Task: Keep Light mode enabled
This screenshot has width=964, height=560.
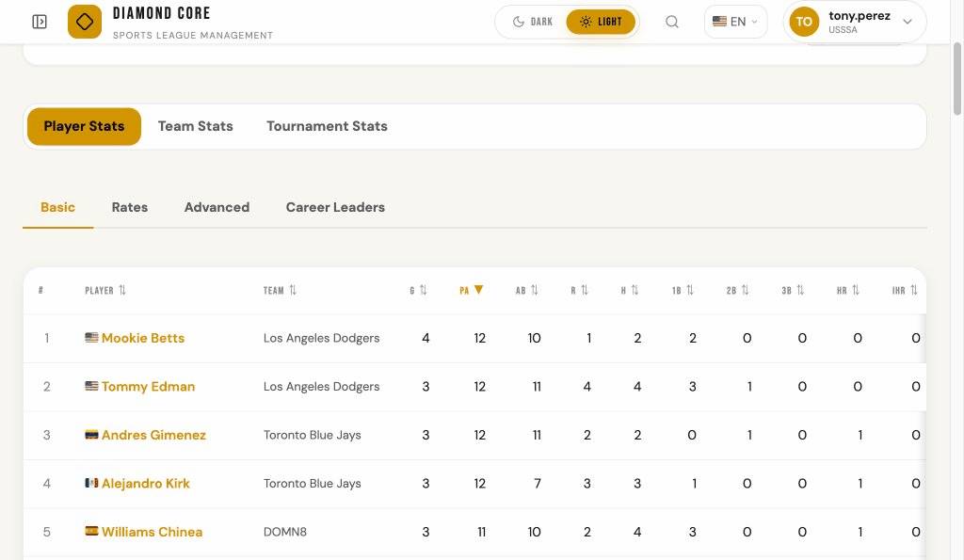Action: click(601, 21)
